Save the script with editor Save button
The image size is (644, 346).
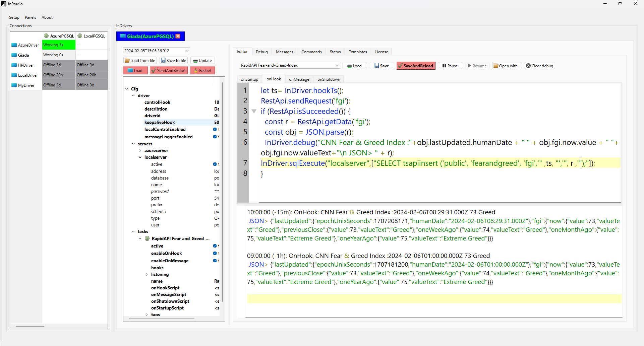click(382, 66)
